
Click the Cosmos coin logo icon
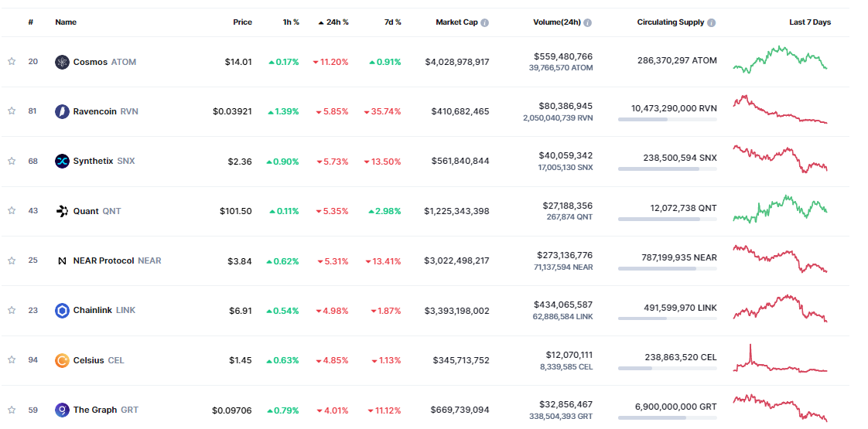click(62, 62)
